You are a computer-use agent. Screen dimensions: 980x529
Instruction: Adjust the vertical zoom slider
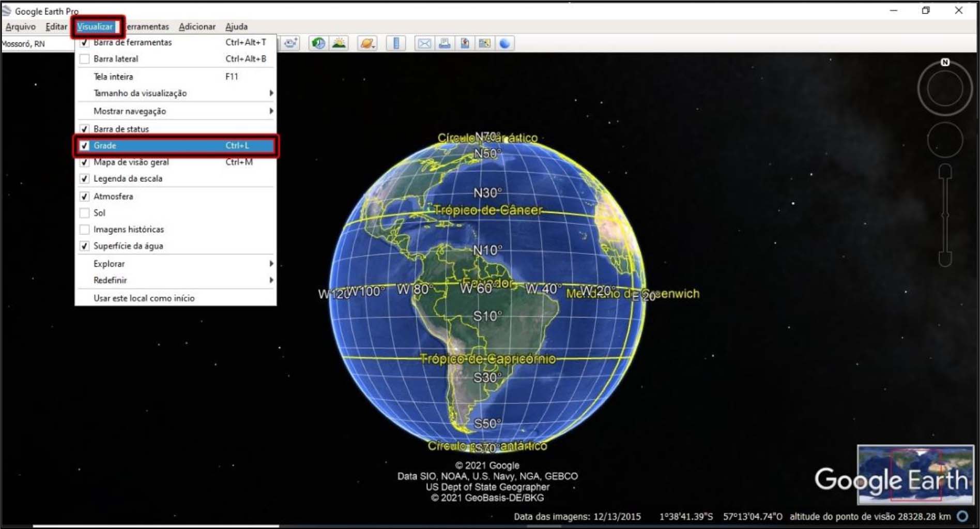coord(945,215)
